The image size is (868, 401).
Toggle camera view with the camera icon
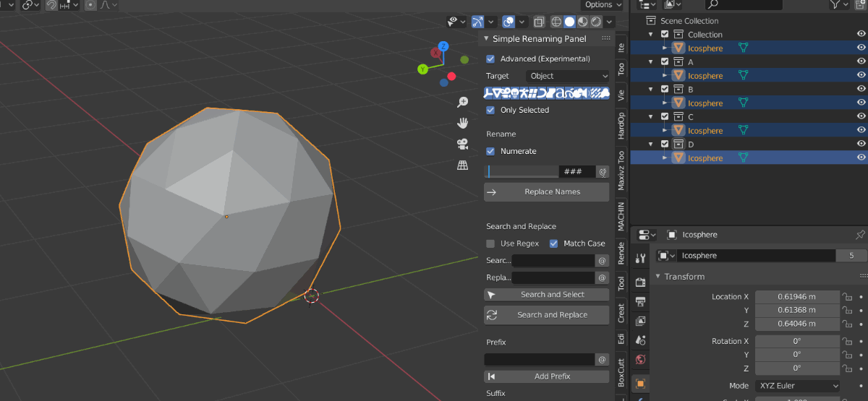462,144
